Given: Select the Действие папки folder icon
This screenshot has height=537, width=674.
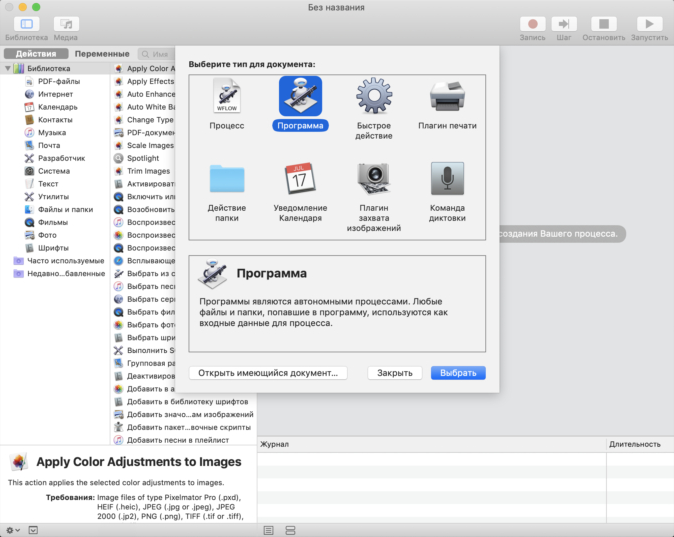Looking at the screenshot, I should 227,179.
